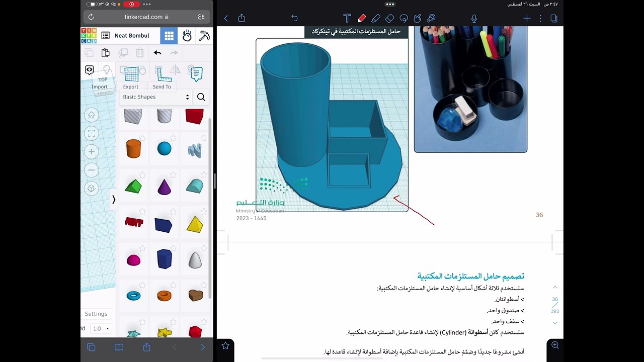Undo last action in Tinkercad

(157, 53)
